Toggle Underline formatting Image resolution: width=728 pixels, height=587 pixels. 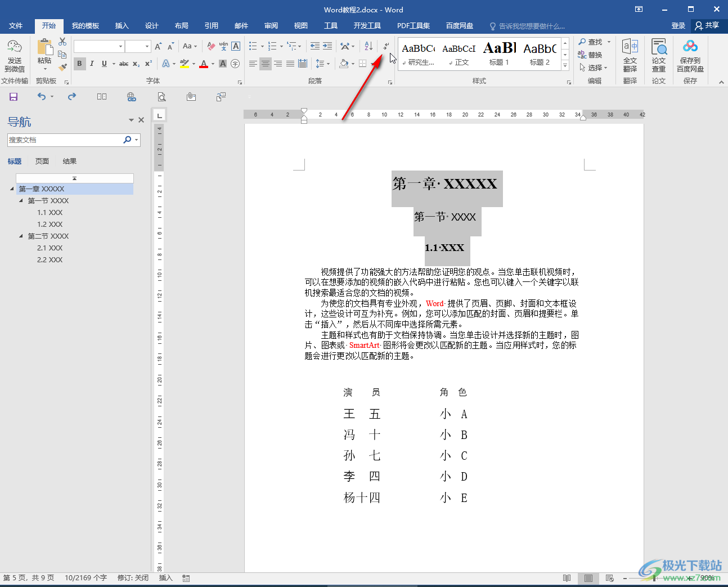point(104,64)
